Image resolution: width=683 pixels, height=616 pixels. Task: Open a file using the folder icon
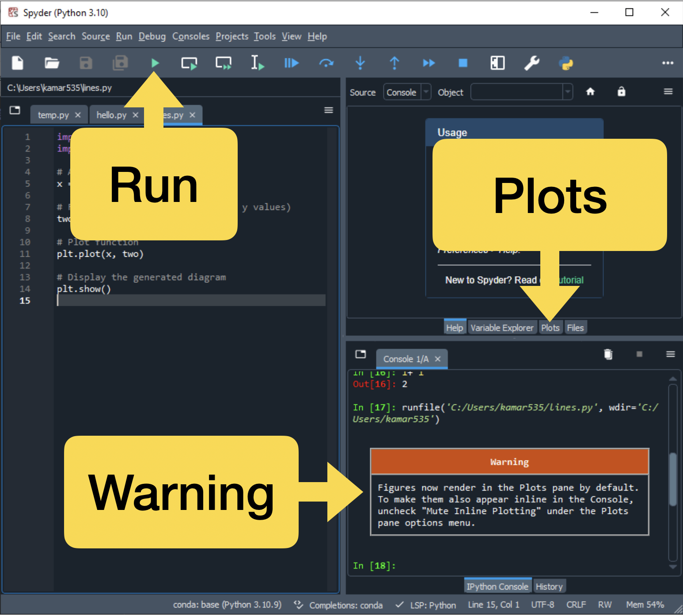point(52,63)
